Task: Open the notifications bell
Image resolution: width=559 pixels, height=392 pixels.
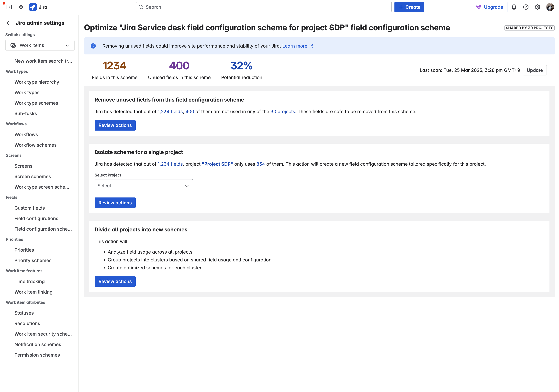Action: point(514,7)
